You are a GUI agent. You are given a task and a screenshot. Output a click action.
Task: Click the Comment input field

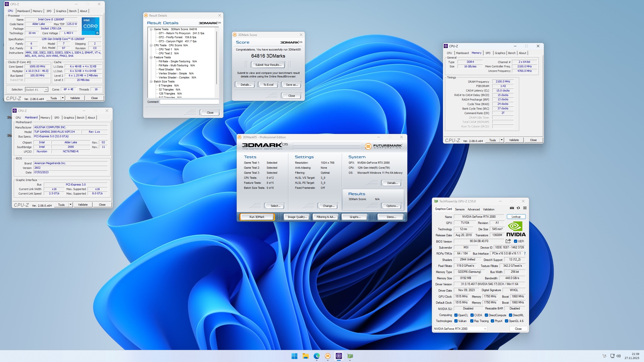pos(189,102)
